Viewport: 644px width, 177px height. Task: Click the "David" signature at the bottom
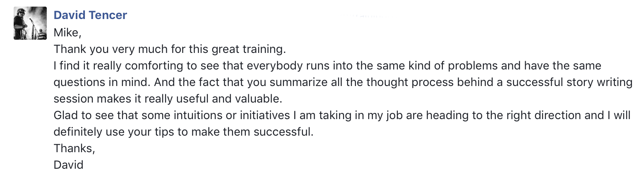pyautogui.click(x=69, y=165)
